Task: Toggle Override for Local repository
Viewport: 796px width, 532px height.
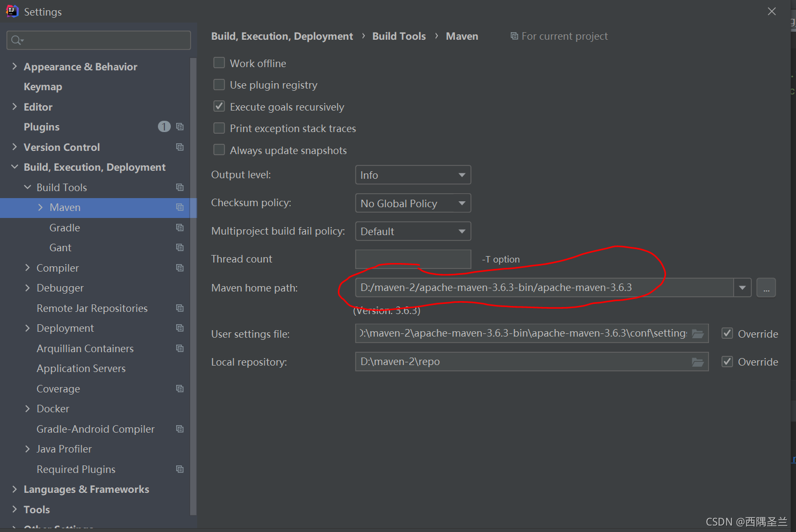Action: pyautogui.click(x=727, y=362)
